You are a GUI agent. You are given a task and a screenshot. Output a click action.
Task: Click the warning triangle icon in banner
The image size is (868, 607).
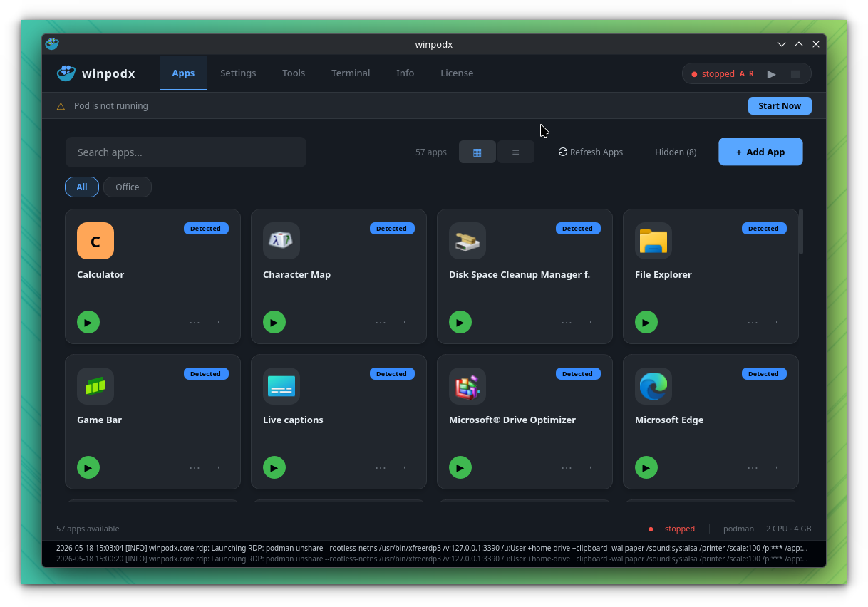point(61,106)
